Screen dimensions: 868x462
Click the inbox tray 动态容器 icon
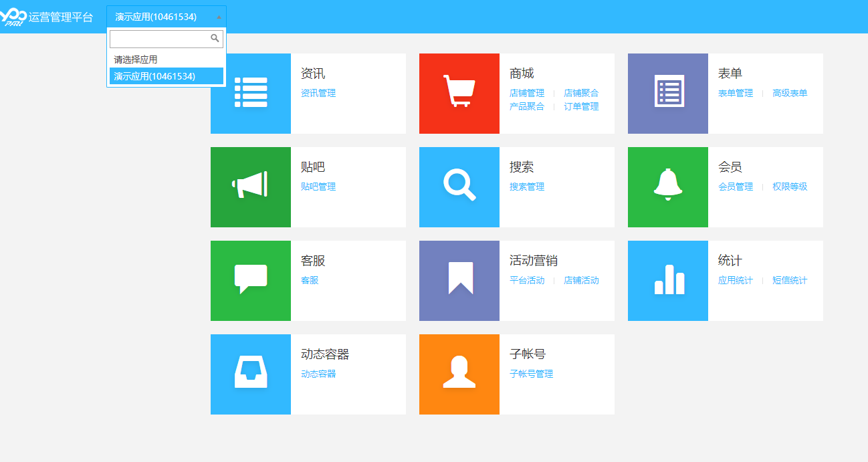250,374
